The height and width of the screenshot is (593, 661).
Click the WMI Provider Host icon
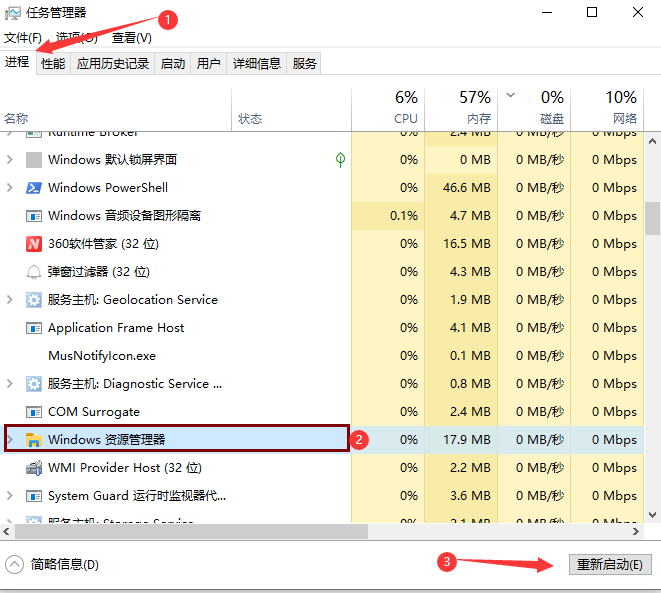pyautogui.click(x=34, y=468)
